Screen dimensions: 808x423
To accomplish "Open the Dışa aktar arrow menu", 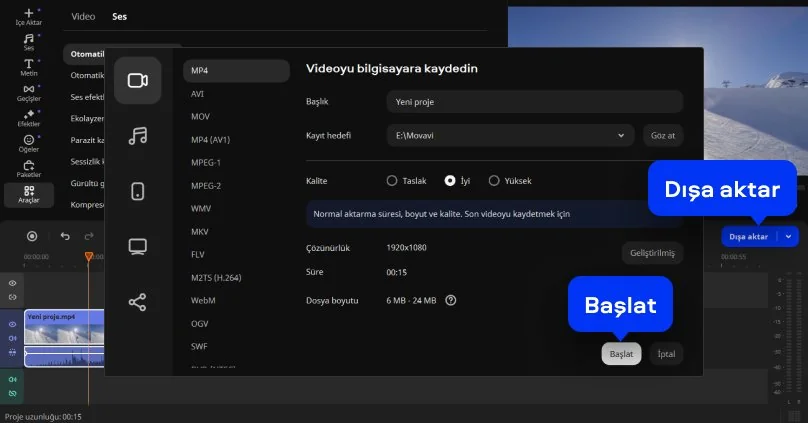I will coord(789,237).
